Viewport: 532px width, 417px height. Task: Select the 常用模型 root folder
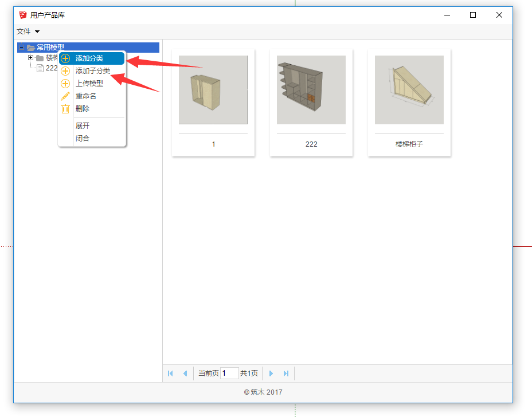tap(50, 47)
